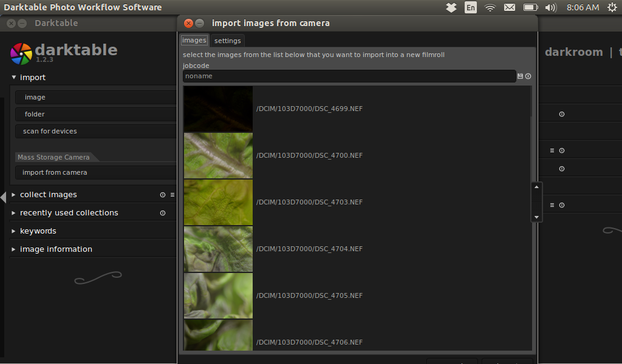Select the images tab

coord(194,41)
